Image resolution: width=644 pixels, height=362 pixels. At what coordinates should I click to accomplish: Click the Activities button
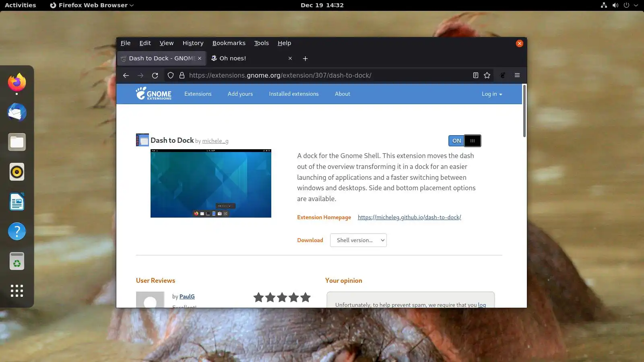click(20, 5)
